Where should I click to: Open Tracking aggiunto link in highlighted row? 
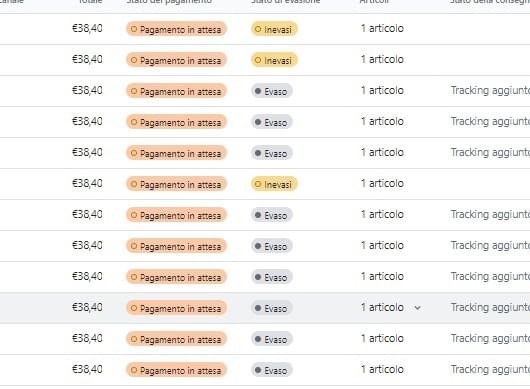pyautogui.click(x=490, y=307)
